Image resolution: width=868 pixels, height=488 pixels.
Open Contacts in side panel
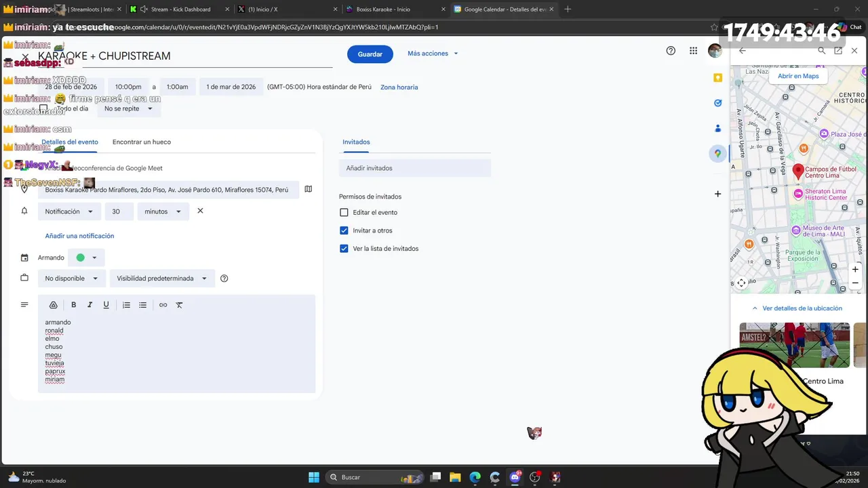coord(717,128)
